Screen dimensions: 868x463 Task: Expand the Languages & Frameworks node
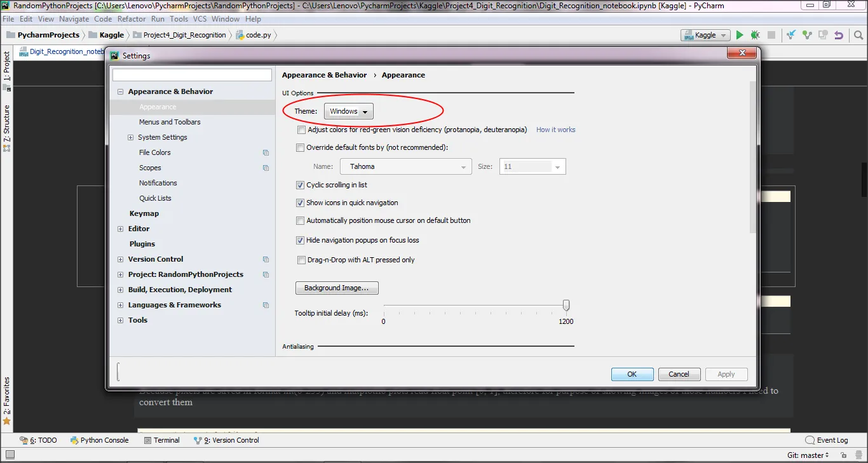click(120, 305)
